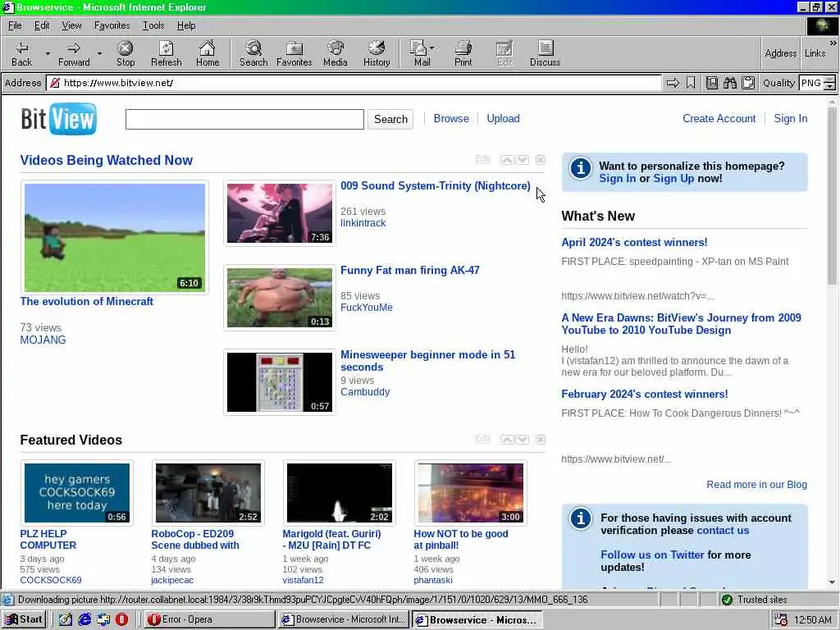
Task: Open the Edit menu in the menu bar
Action: coord(42,25)
